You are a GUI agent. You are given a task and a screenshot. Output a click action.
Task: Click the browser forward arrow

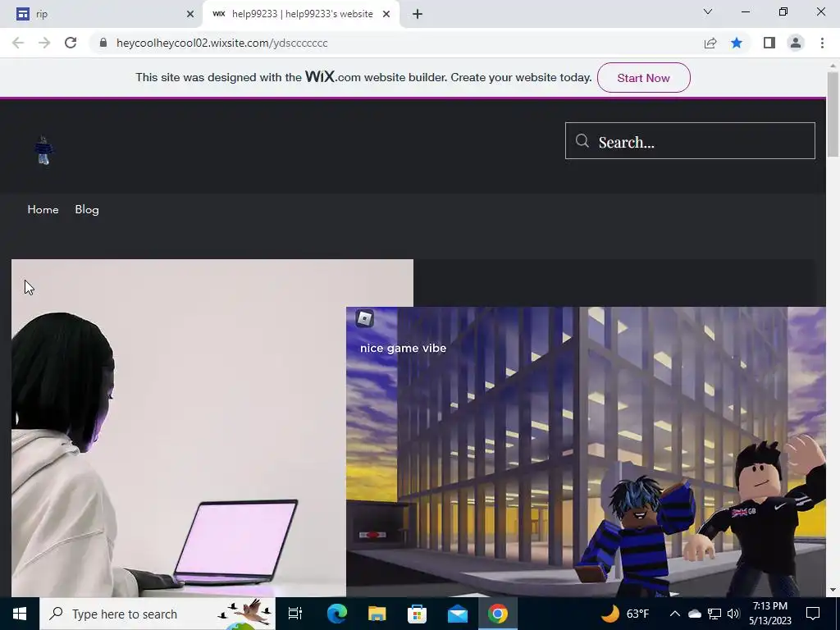coord(44,43)
